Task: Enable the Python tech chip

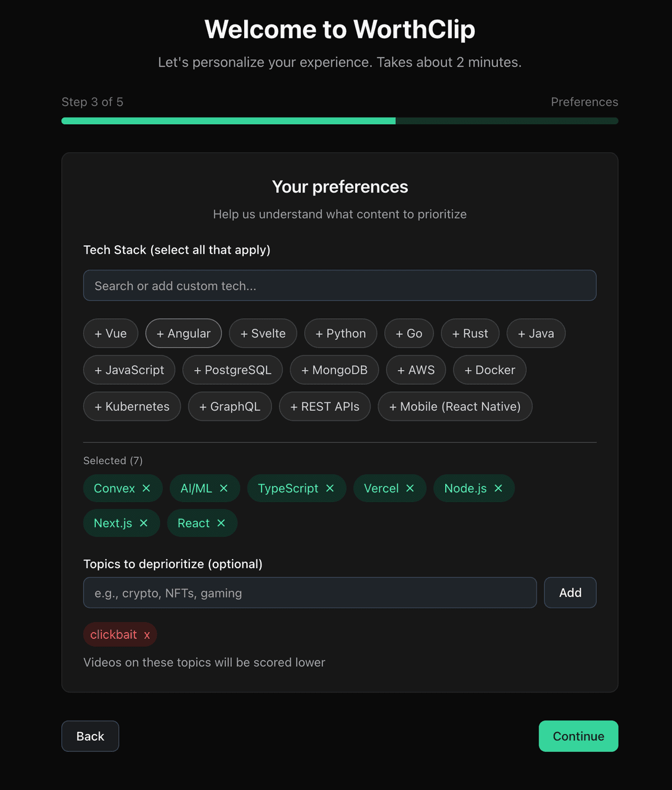Action: pyautogui.click(x=340, y=334)
